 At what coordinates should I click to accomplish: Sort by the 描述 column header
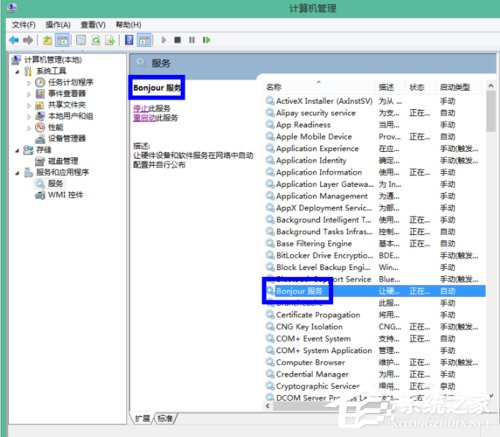pos(386,87)
